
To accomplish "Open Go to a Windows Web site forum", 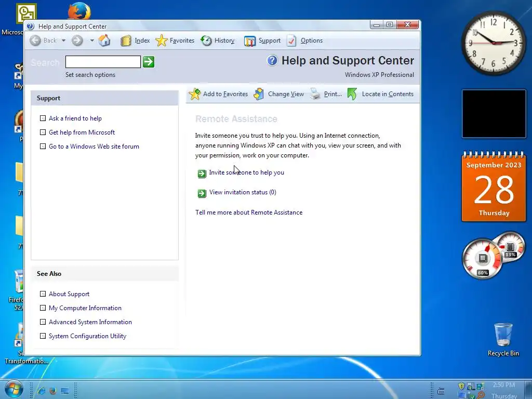I will [x=94, y=146].
